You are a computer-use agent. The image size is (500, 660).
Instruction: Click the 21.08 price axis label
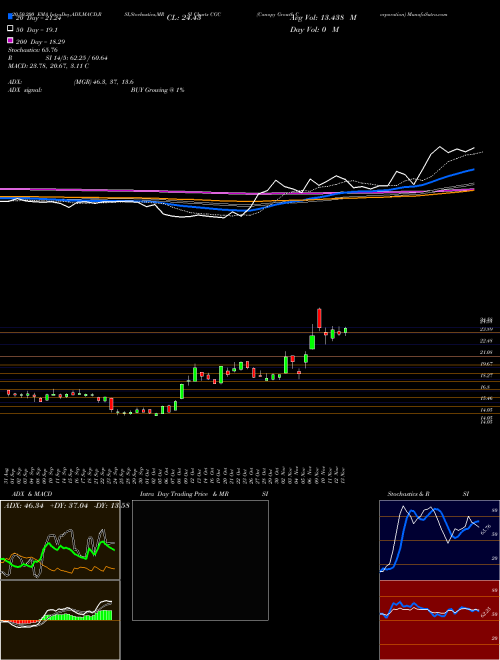[486, 352]
